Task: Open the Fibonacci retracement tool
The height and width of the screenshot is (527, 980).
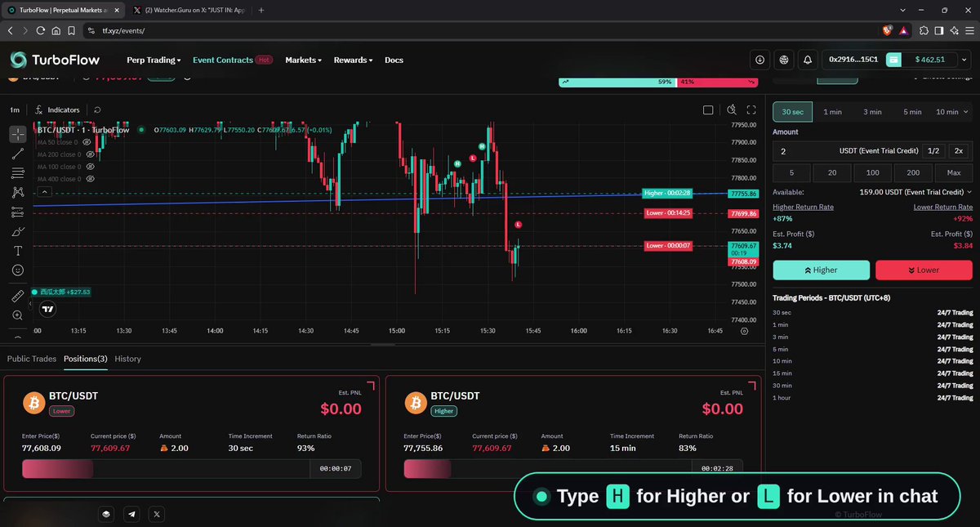Action: point(18,173)
